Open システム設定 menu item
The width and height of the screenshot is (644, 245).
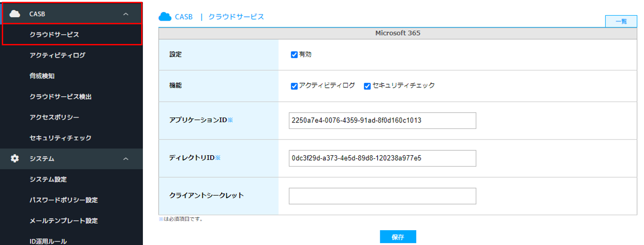48,179
